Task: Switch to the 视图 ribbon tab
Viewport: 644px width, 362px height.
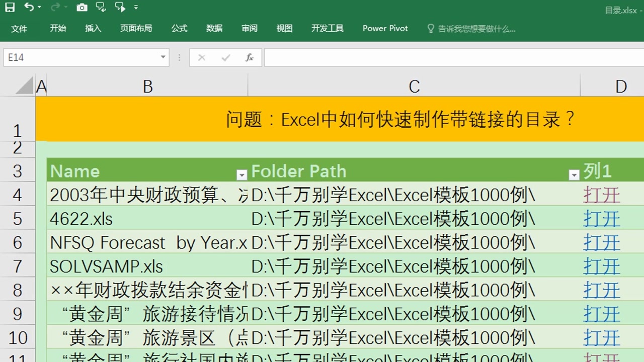Action: pos(284,29)
